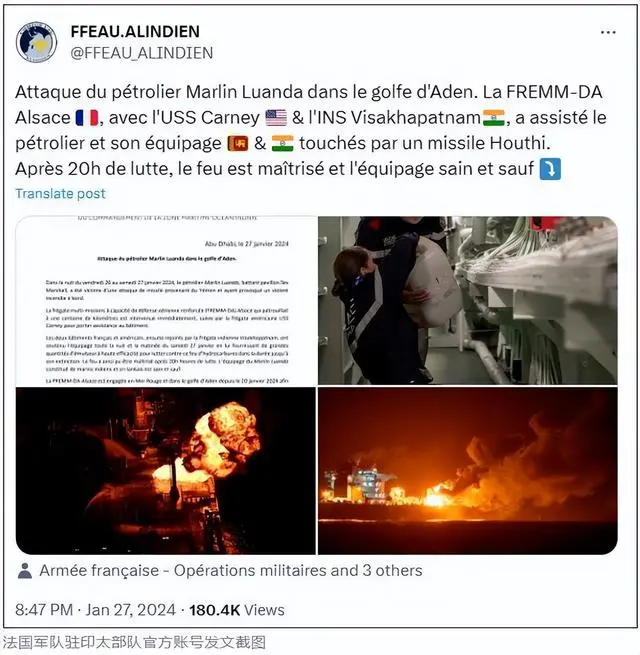
Task: Open the @FFEAU_ALINDIEN handle link
Action: pos(142,53)
